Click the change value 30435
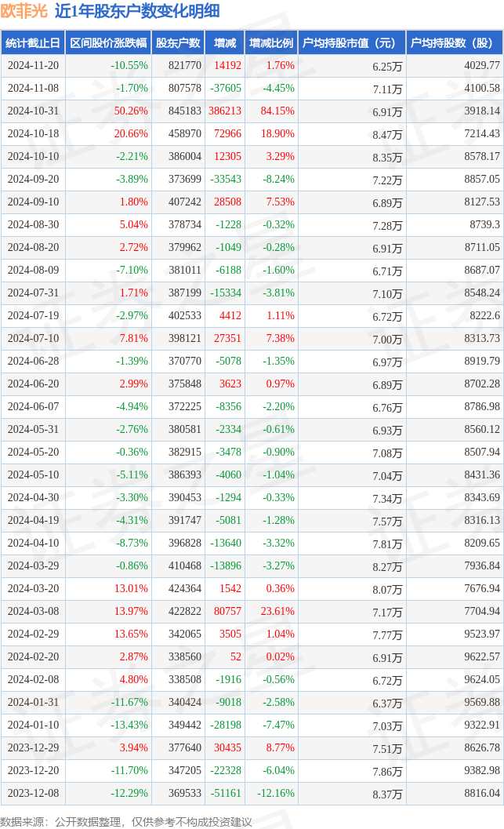 227,747
